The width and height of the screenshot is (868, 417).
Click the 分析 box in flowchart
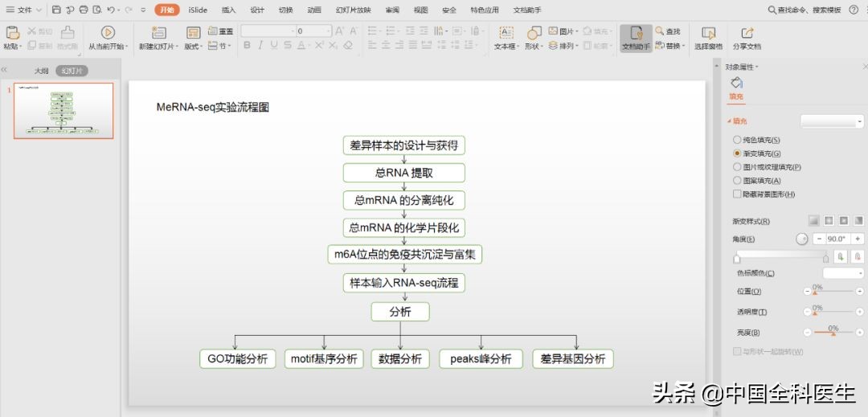click(x=400, y=312)
